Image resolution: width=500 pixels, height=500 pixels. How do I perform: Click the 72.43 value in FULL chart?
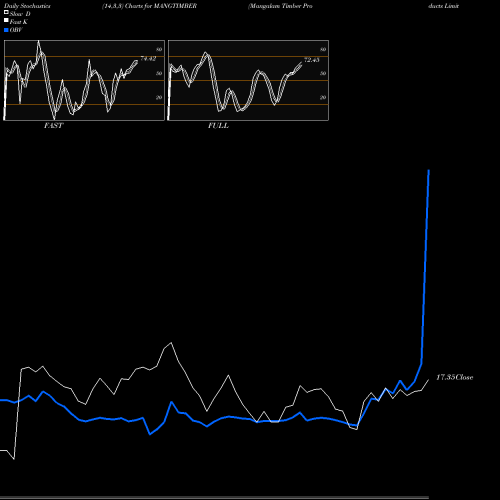tap(312, 60)
